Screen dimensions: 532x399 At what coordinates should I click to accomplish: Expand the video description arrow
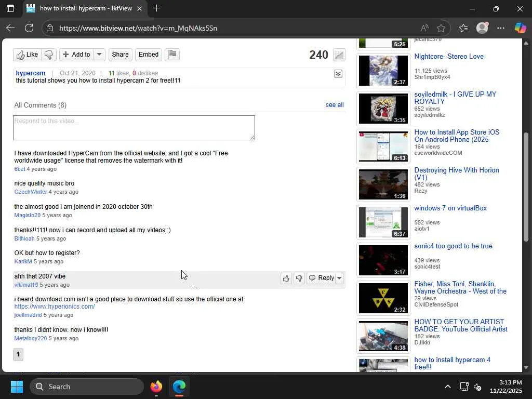point(338,74)
